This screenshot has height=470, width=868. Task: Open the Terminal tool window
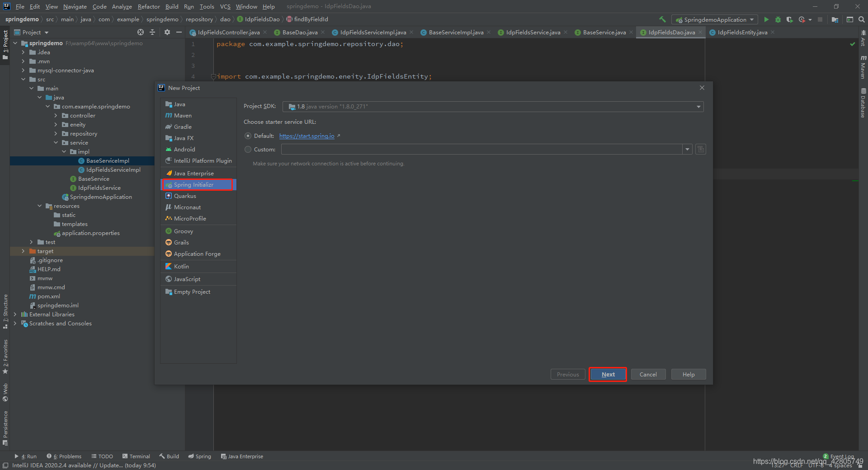click(136, 456)
